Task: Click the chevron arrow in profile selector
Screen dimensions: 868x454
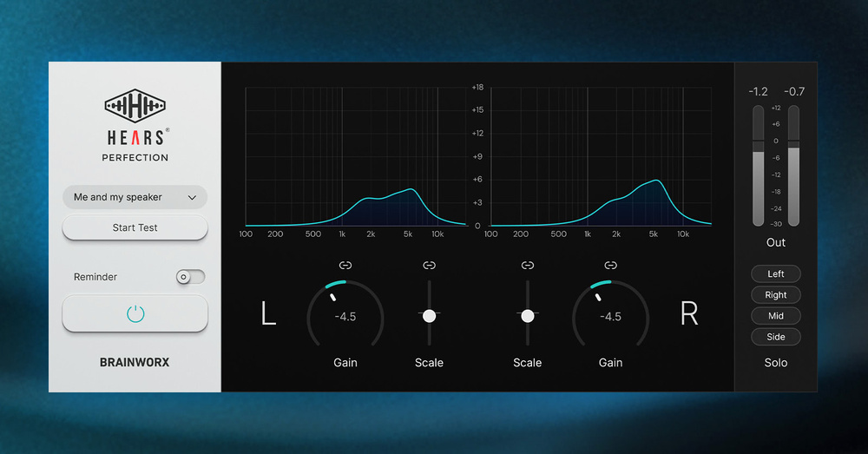Action: [x=192, y=198]
